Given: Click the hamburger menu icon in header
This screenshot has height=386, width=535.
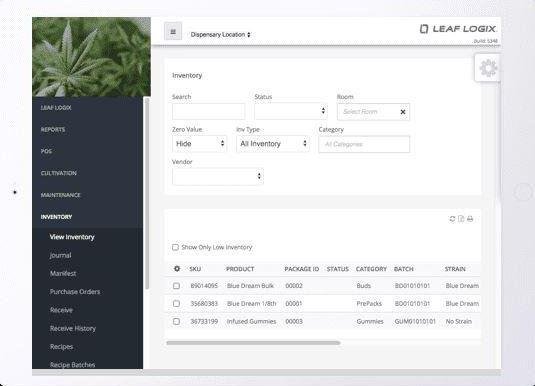Looking at the screenshot, I should coord(173,31).
